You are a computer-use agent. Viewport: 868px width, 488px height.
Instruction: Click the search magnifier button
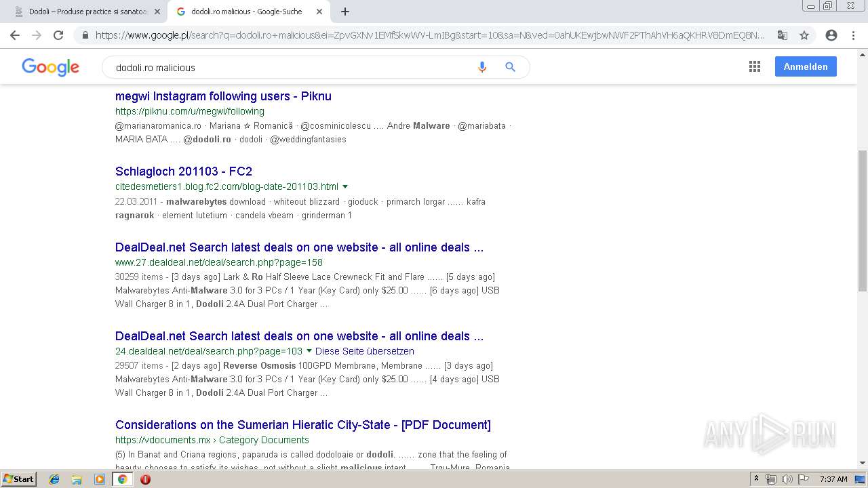tap(511, 67)
